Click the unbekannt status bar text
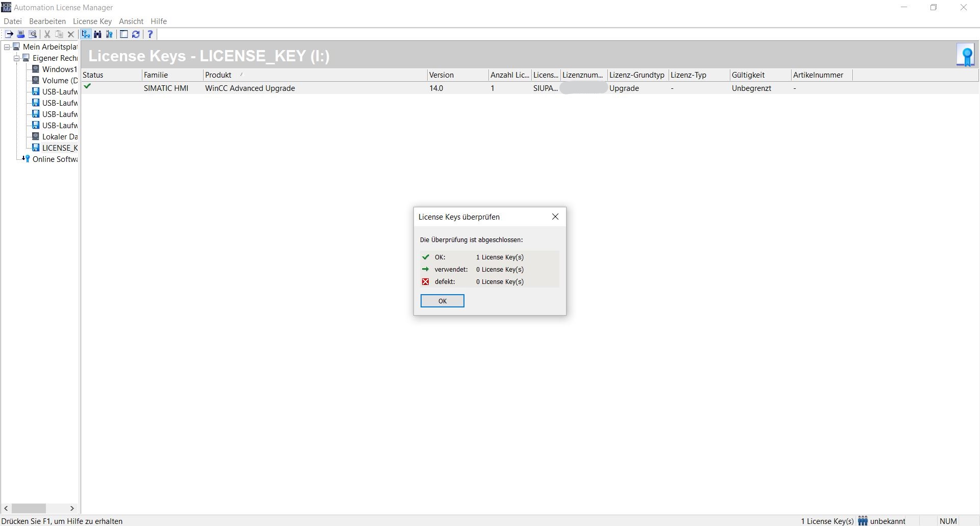 click(888, 521)
